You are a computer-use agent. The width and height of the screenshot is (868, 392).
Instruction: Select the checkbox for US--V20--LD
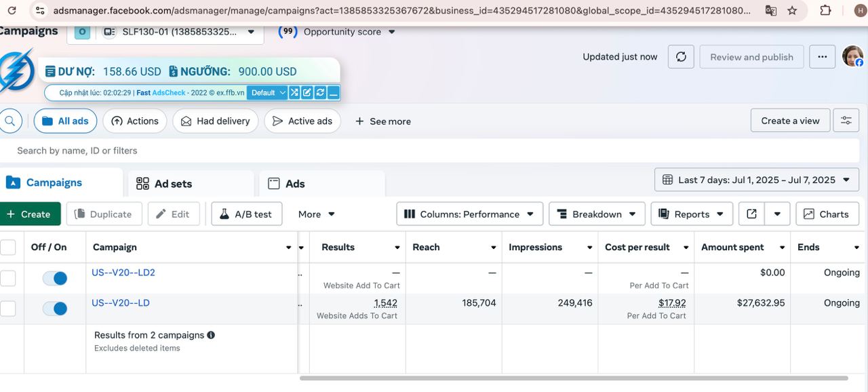click(8, 309)
